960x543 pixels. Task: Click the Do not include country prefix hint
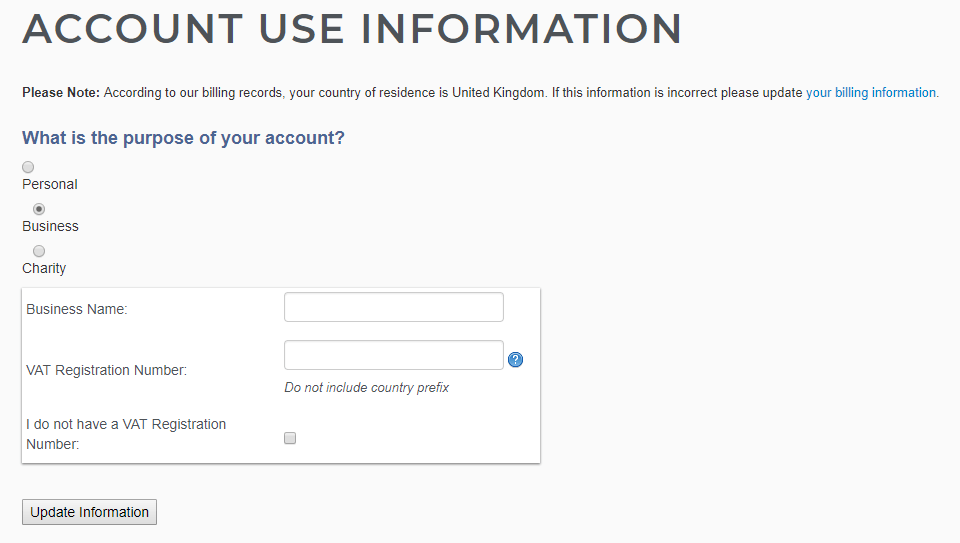(x=366, y=388)
